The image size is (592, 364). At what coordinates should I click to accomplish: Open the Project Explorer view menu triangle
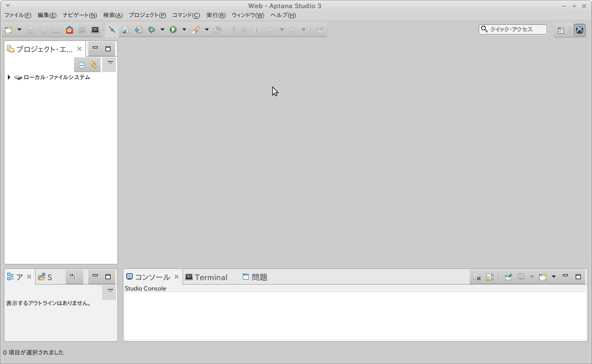pos(111,63)
